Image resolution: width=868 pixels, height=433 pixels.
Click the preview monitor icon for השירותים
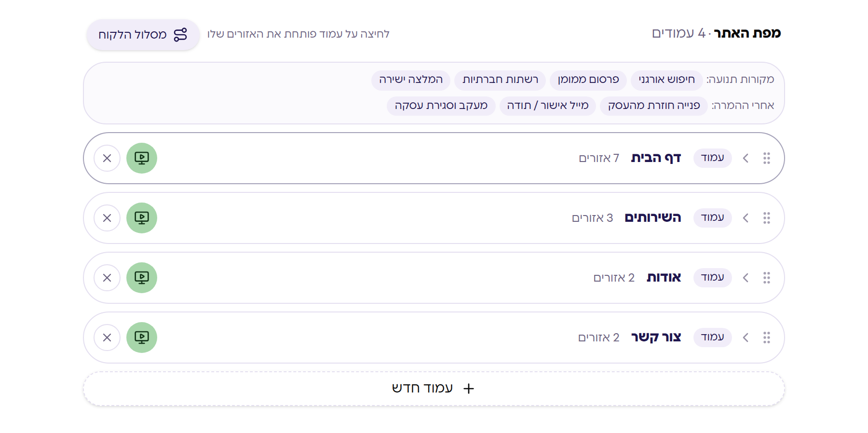pyautogui.click(x=142, y=218)
